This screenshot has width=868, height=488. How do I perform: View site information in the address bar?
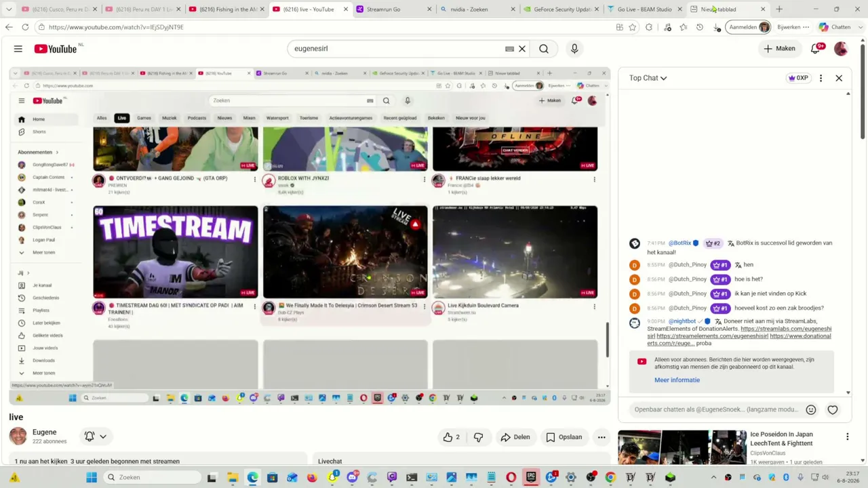tap(42, 27)
